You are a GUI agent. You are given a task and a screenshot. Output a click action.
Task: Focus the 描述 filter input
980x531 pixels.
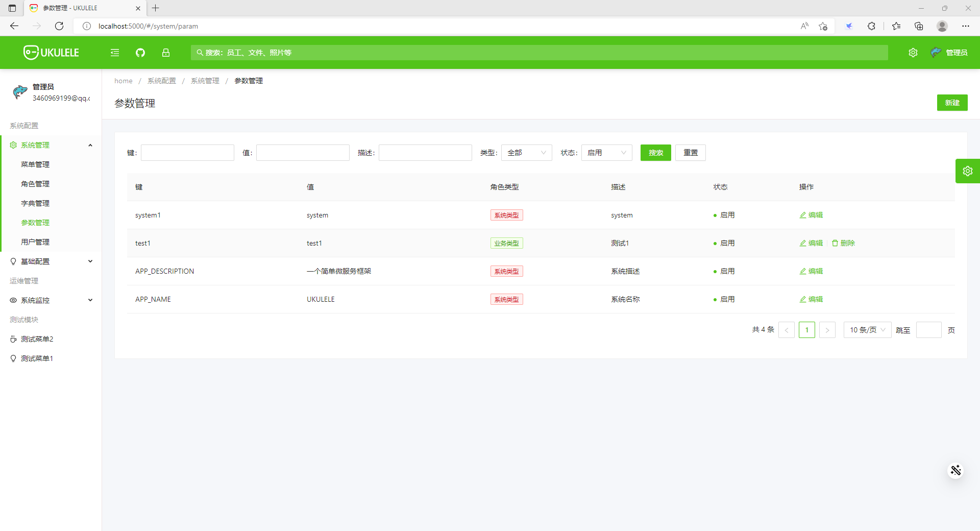(425, 153)
